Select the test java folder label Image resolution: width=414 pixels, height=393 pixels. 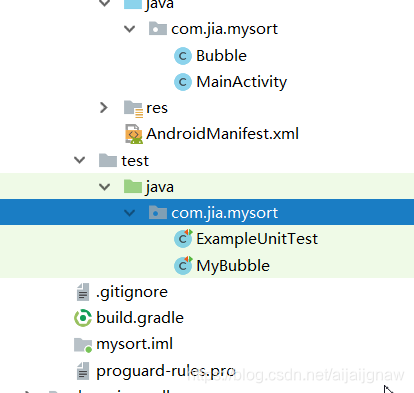(160, 187)
